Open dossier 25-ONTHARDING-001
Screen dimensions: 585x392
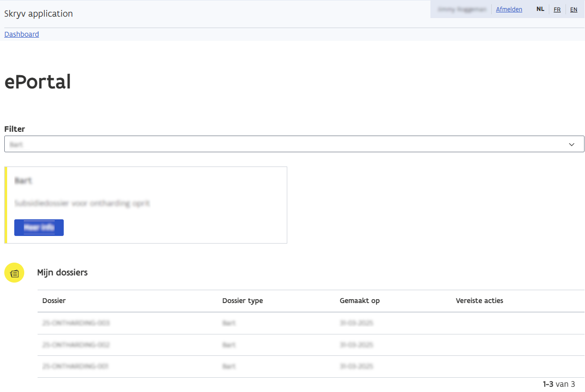click(76, 366)
